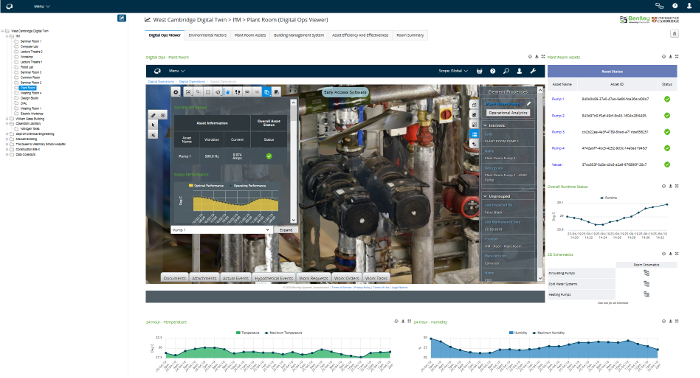The height and width of the screenshot is (378, 700).
Task: Select the pencil markup tool left of the viewer
Action: tap(153, 115)
